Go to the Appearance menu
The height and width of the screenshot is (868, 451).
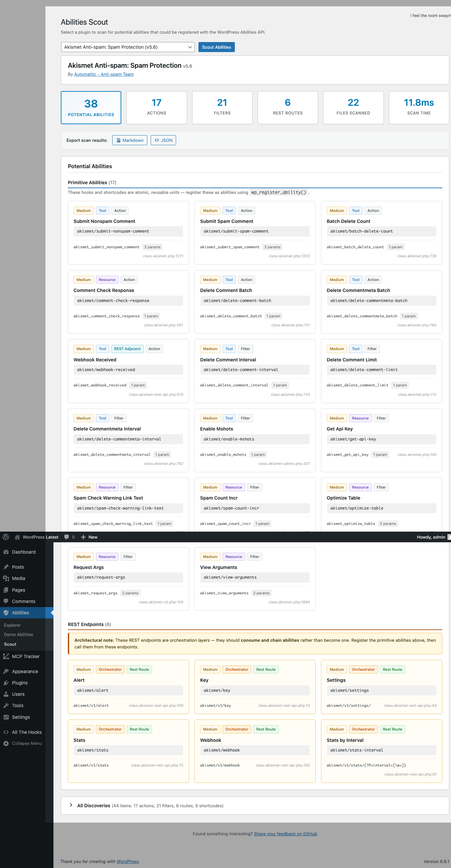[25, 671]
